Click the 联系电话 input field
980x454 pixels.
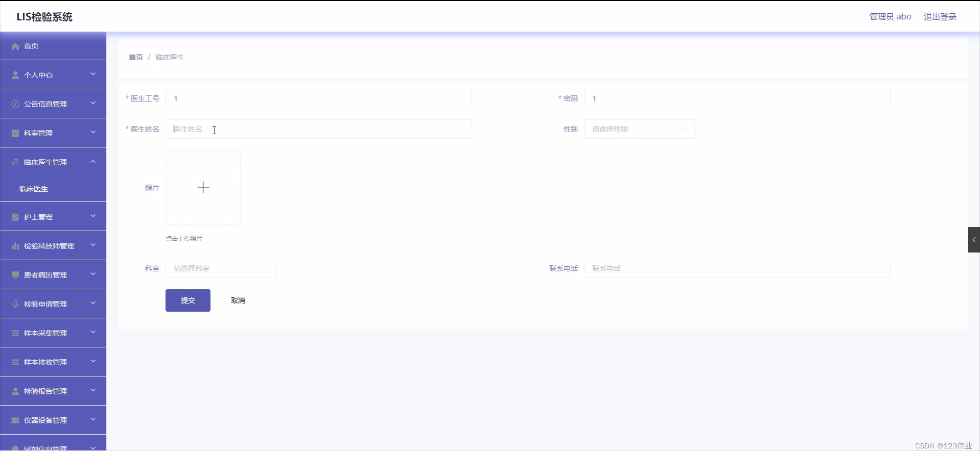click(737, 268)
